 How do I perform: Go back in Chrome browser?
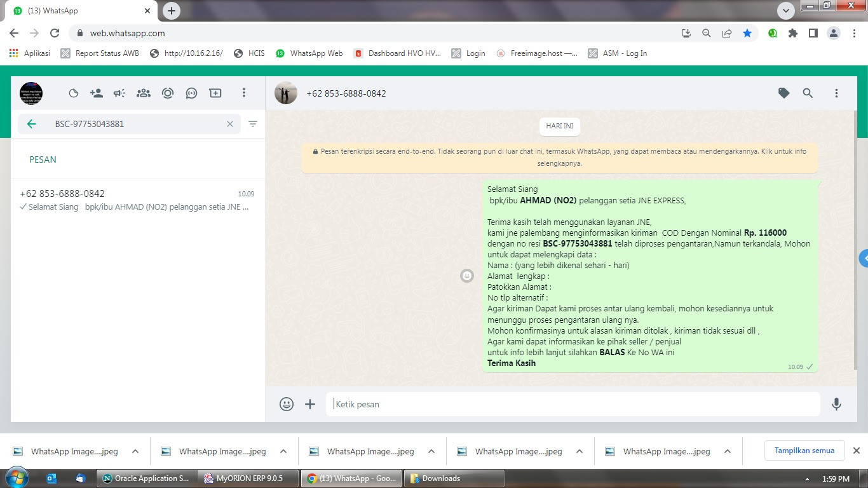point(14,33)
